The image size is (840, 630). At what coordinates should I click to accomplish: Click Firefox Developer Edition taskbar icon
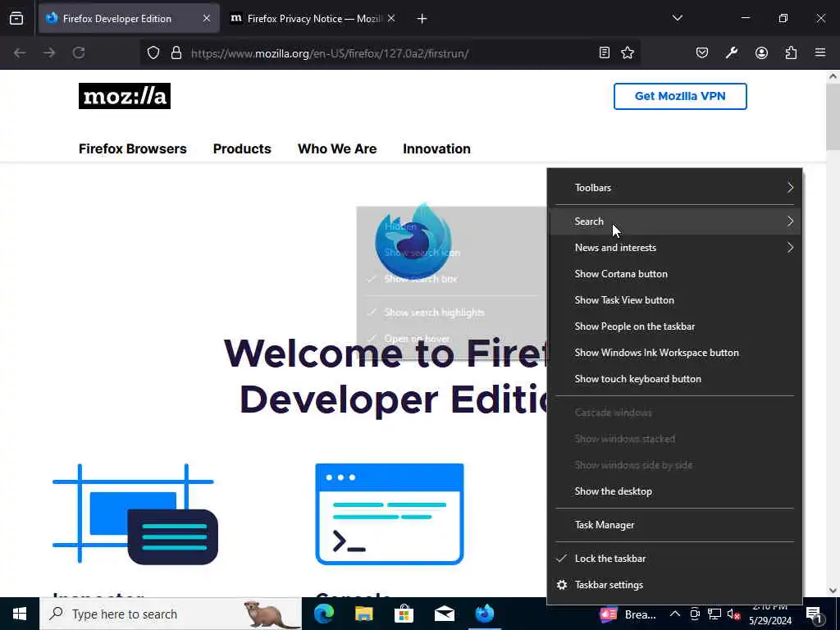(484, 614)
